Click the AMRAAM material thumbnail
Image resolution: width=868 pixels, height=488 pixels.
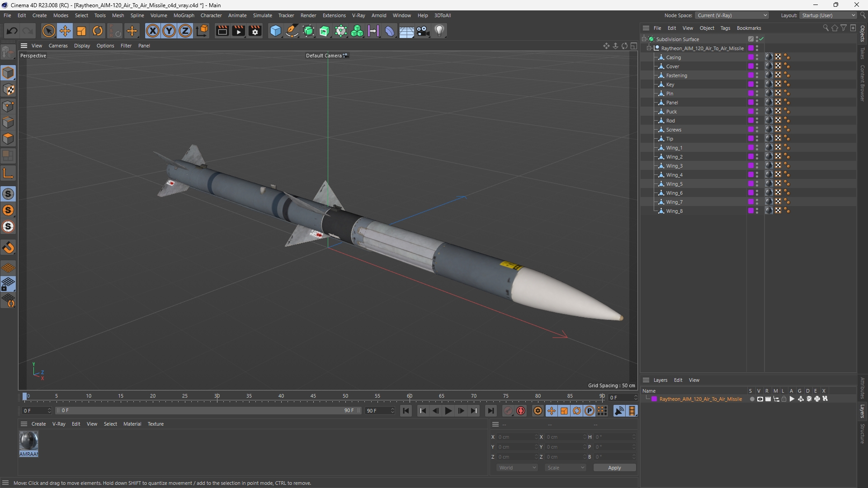(28, 441)
